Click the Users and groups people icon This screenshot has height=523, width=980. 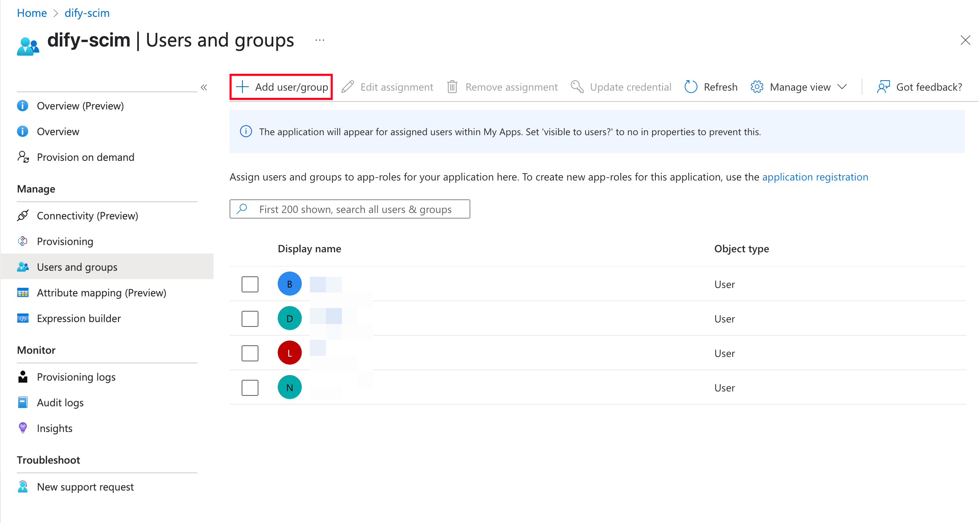point(23,267)
